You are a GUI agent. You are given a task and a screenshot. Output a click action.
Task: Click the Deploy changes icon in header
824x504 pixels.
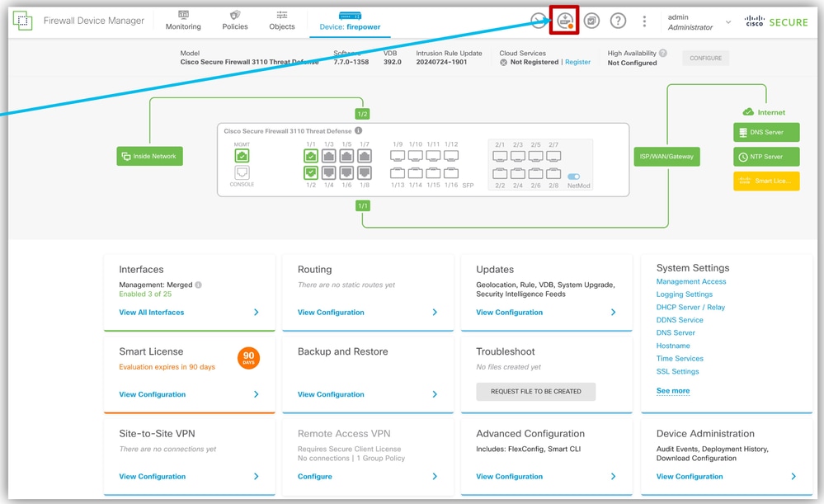pyautogui.click(x=564, y=21)
